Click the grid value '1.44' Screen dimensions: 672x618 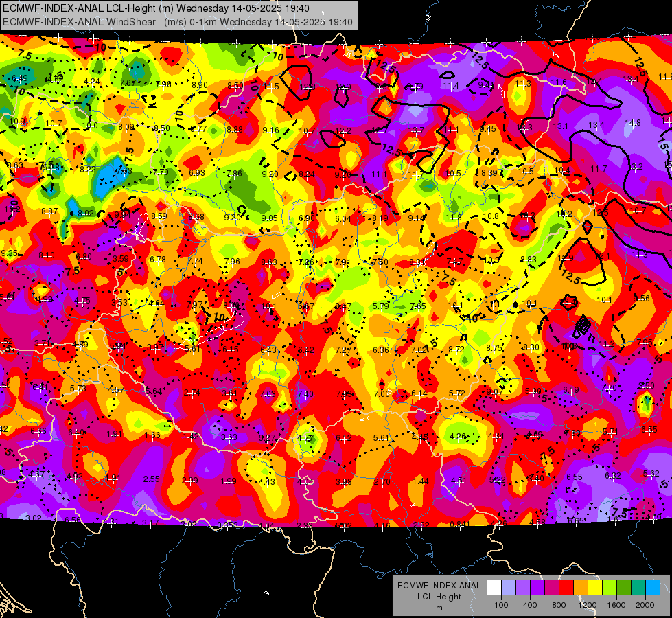(421, 481)
